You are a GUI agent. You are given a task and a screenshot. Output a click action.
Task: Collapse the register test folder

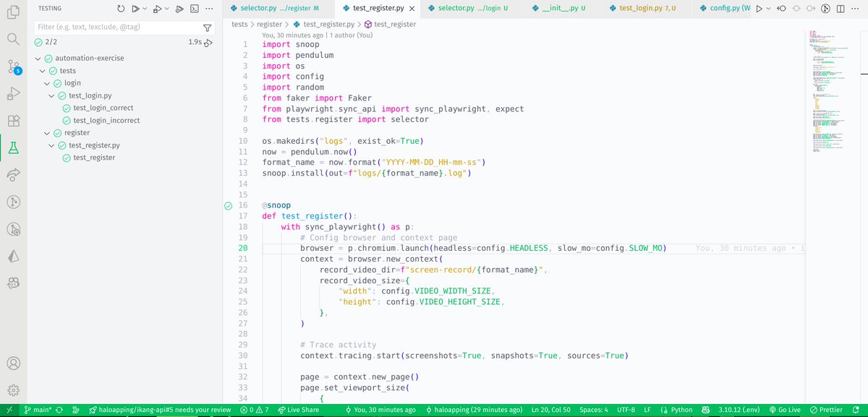[48, 133]
